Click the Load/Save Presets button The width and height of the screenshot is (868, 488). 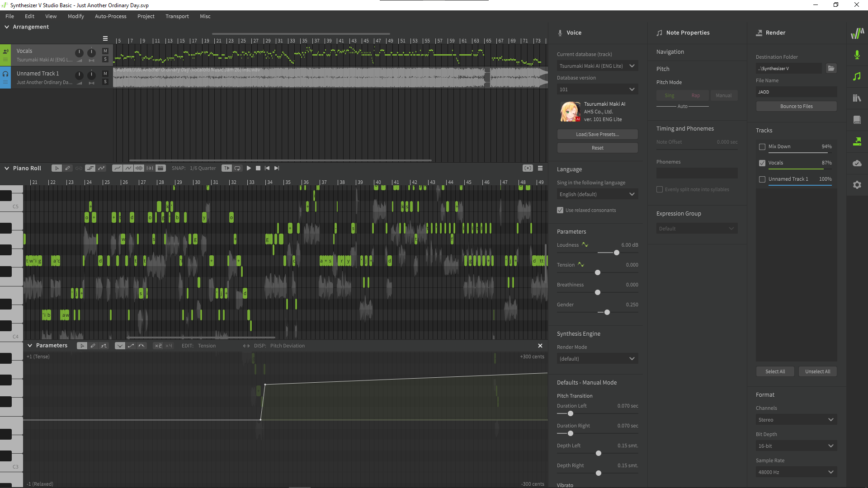coord(597,134)
